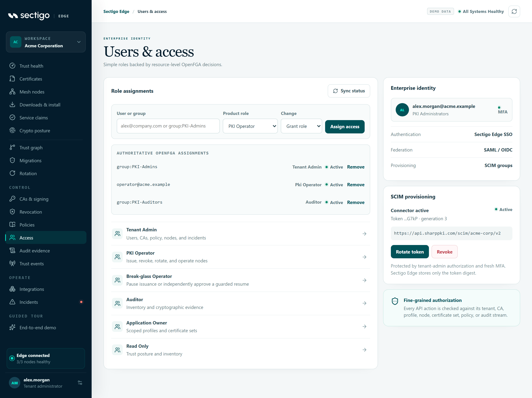View Trust events
This screenshot has width=532, height=398.
click(46, 264)
